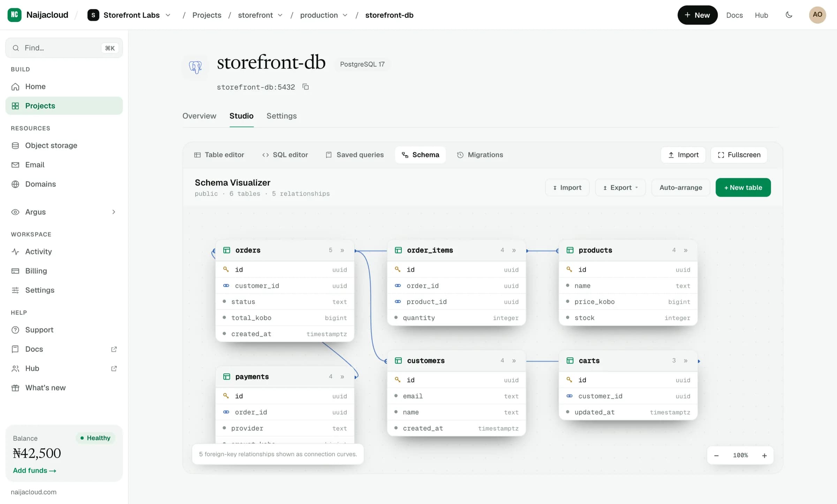837x504 pixels.
Task: Open the external Hub link in sidebar
Action: tap(64, 368)
